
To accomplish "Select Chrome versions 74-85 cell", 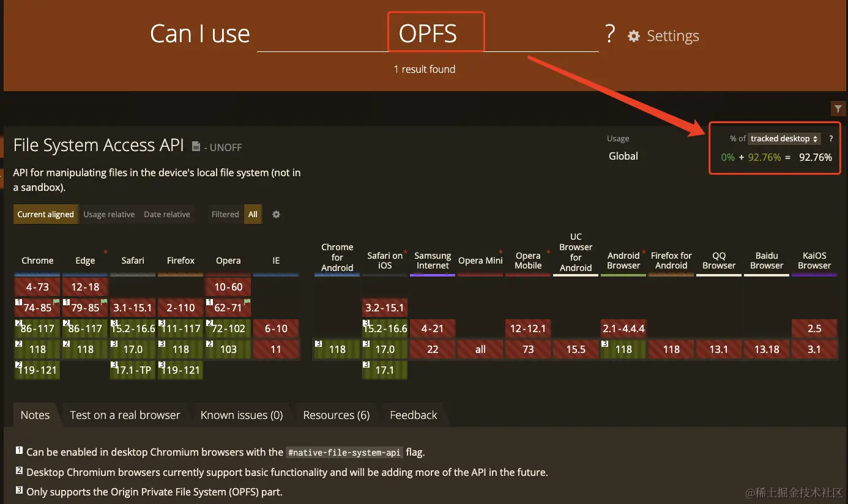I will [37, 308].
